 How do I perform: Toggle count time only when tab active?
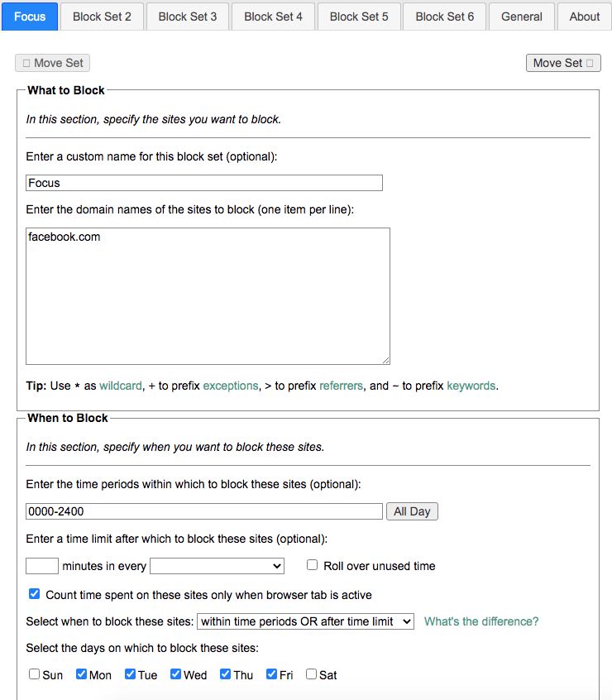pos(34,594)
